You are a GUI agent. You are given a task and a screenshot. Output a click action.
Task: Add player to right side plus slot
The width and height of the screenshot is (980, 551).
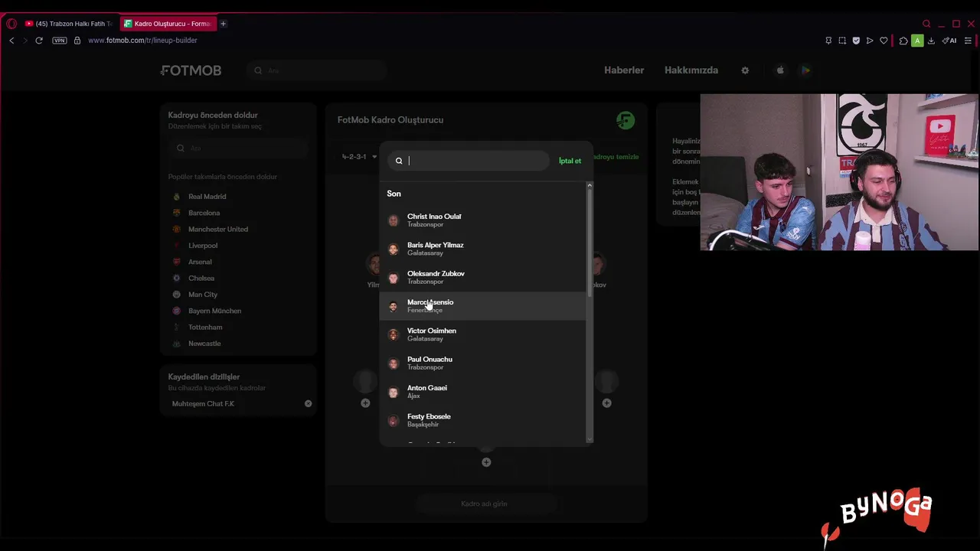[606, 403]
